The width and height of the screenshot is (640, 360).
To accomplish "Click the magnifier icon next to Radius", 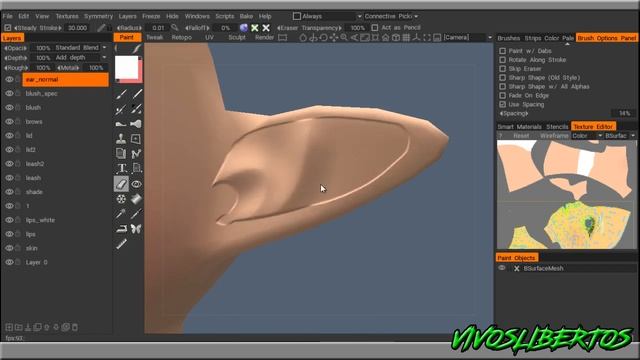I will coord(175,27).
